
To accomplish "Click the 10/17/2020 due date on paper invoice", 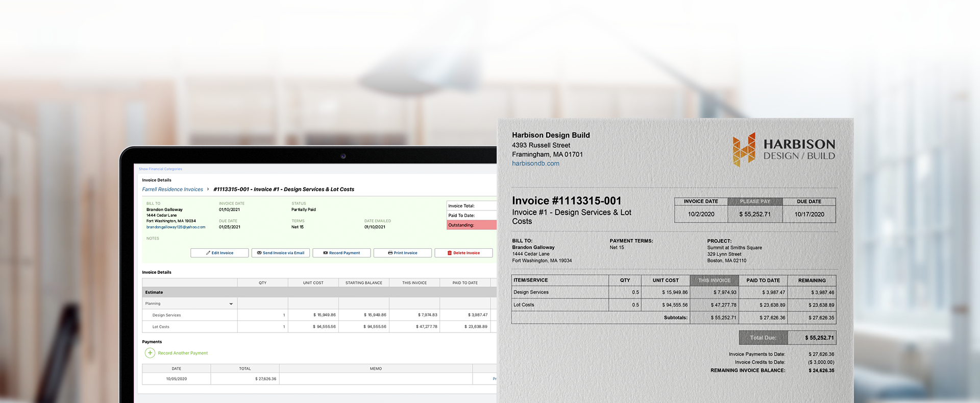I will (x=809, y=215).
